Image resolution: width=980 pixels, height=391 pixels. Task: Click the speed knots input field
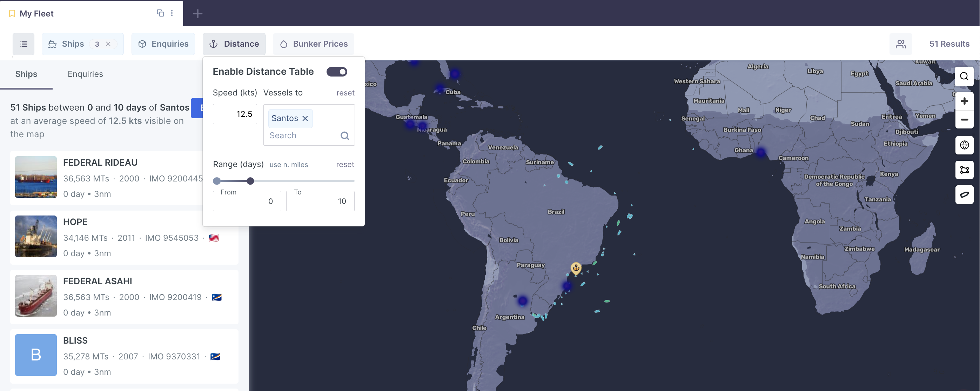pyautogui.click(x=235, y=114)
